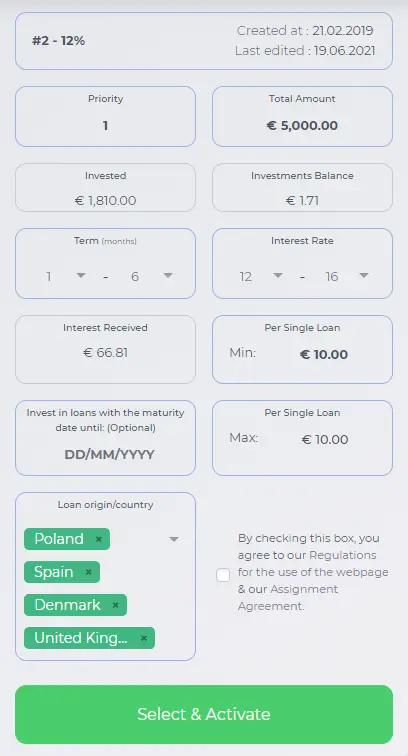
Task: Expand the loan origin country list
Action: pos(174,539)
